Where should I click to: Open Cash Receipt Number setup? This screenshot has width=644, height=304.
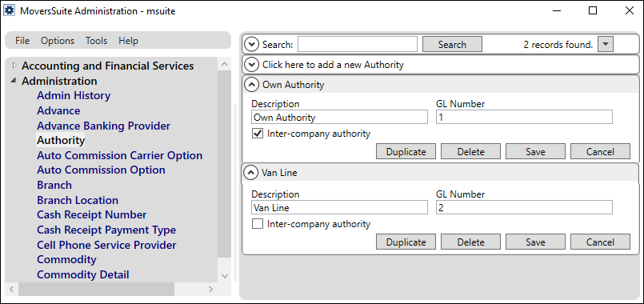91,215
